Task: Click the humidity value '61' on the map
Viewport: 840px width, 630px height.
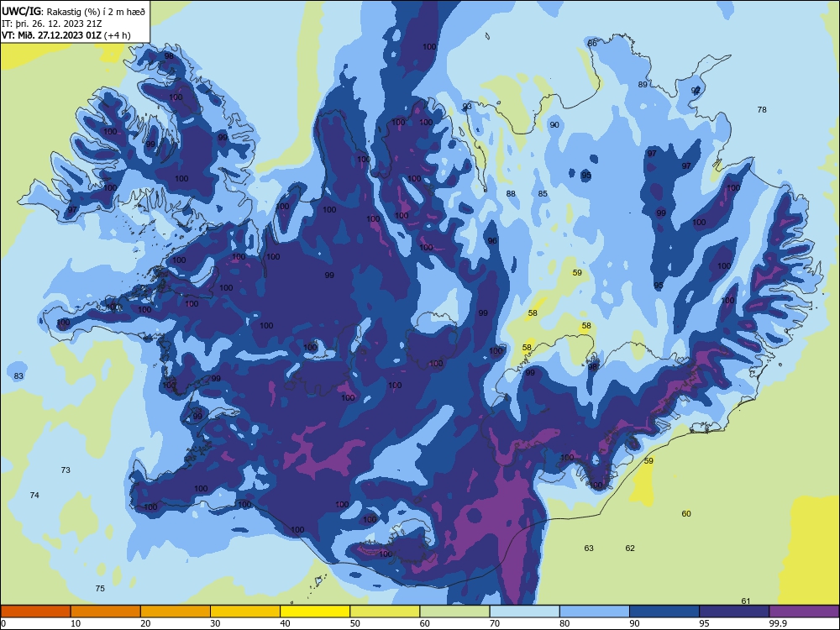Action: 746,601
